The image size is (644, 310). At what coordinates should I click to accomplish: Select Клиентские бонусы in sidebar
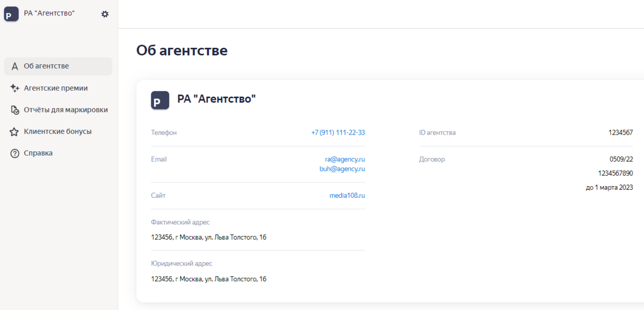[58, 131]
